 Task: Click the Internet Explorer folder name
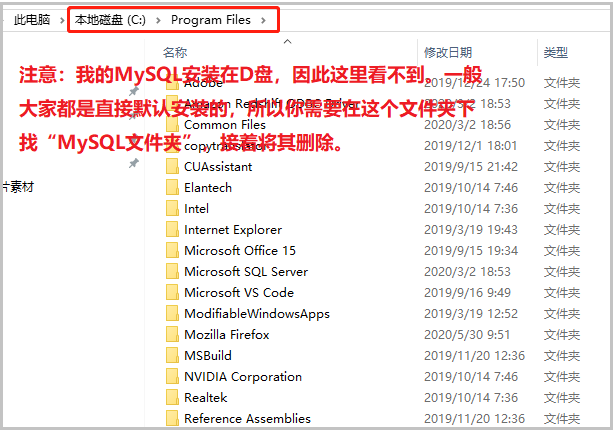tap(233, 229)
